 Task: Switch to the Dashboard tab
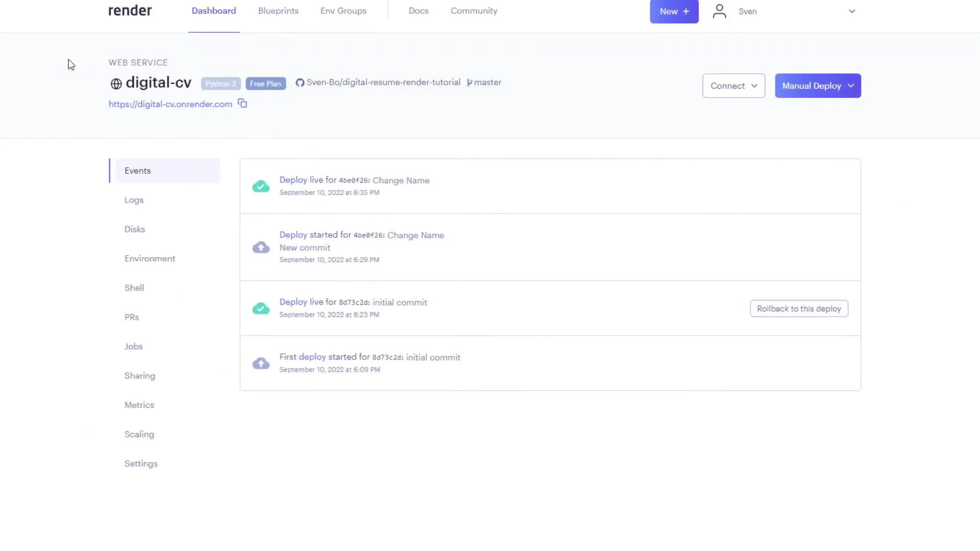coord(213,11)
